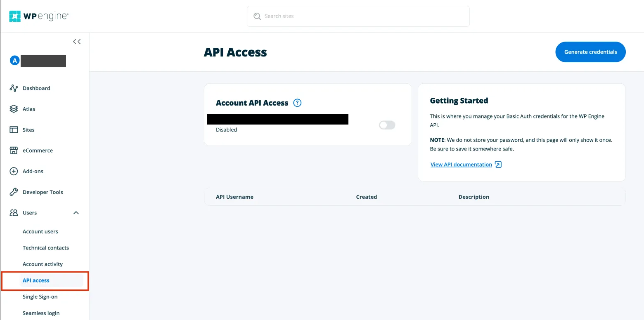The height and width of the screenshot is (320, 644).
Task: Select Developer Tools in the sidebar
Action: coord(43,192)
